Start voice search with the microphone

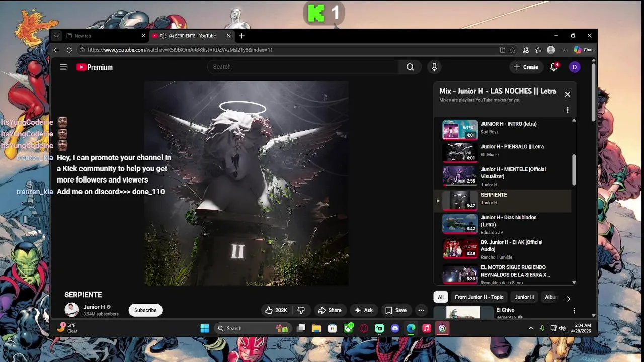tap(434, 67)
